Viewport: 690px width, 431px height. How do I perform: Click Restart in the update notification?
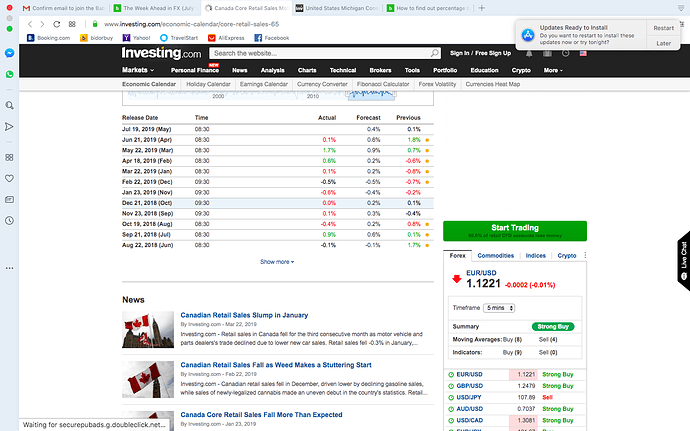664,28
